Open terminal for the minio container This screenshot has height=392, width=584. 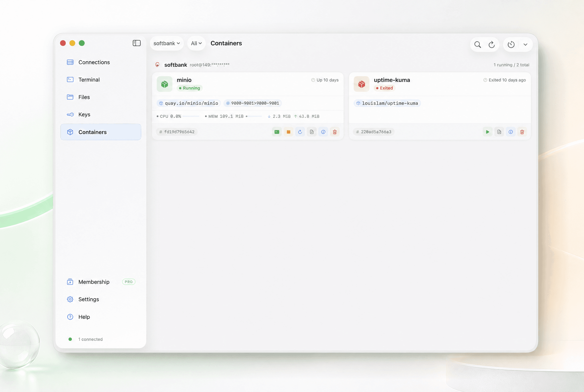pyautogui.click(x=277, y=132)
